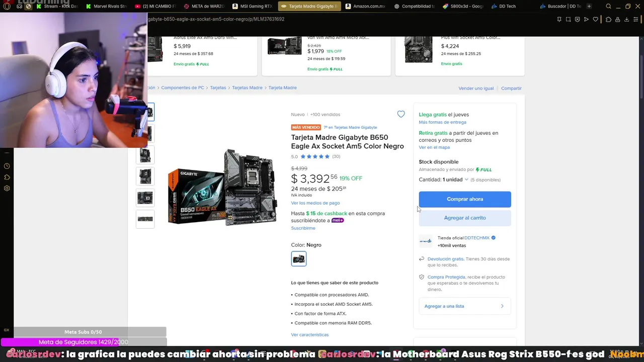Click the five-star rating (30)
The image size is (644, 362).
tap(315, 156)
